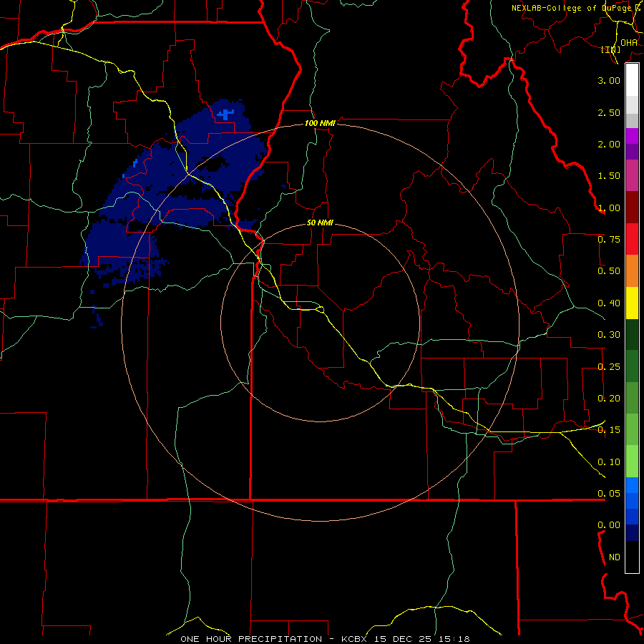Screen dimensions: 644x644
Task: Select the dark red legend swatch
Action: click(x=632, y=208)
